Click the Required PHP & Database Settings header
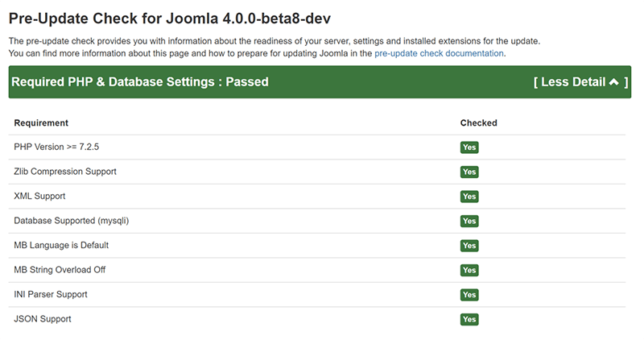The width and height of the screenshot is (644, 340). [x=140, y=82]
